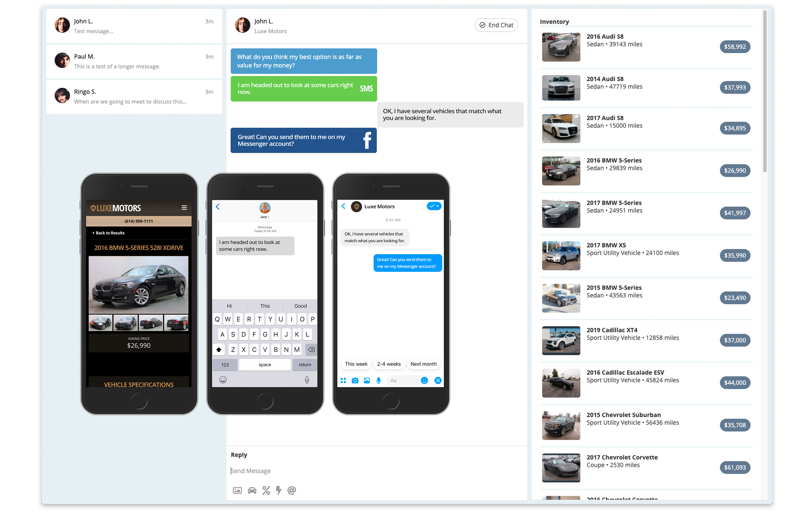Click the End Chat button
The height and width of the screenshot is (516, 812).
496,25
